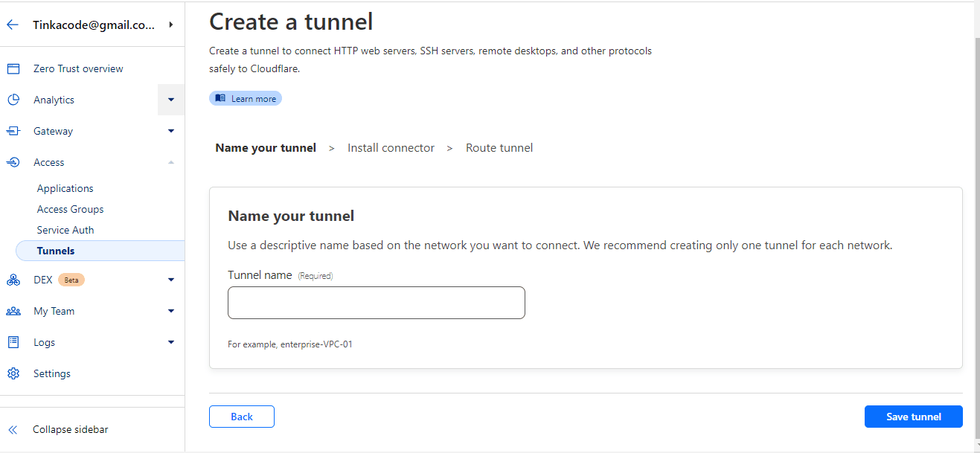Click the Gateway icon in sidebar
The width and height of the screenshot is (980, 453).
(x=13, y=131)
